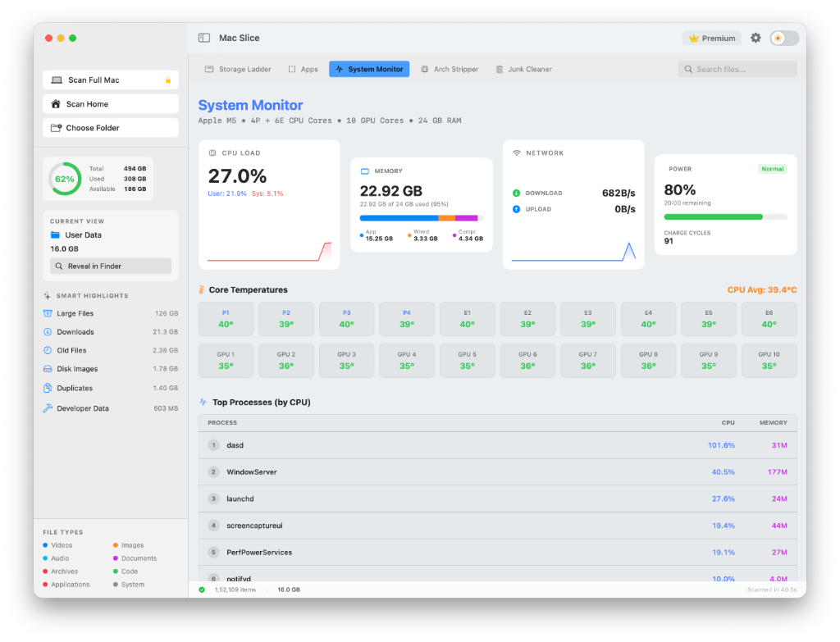The image size is (840, 642).
Task: Click the Videos file type legend
Action: coord(58,545)
